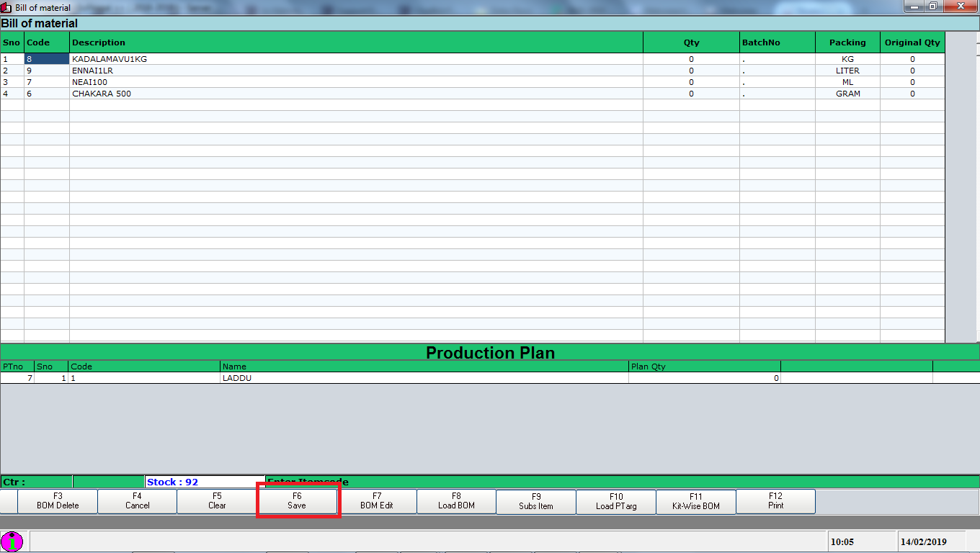Minimize the Bill of material window
The height and width of the screenshot is (553, 980).
click(x=915, y=6)
